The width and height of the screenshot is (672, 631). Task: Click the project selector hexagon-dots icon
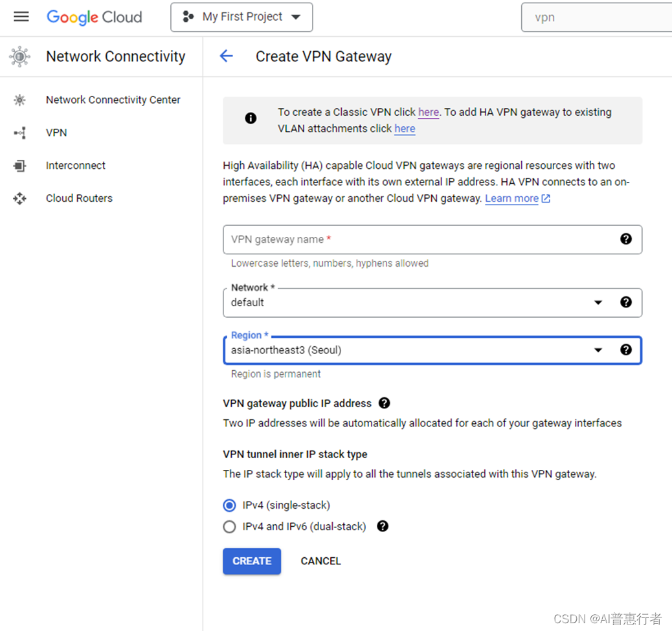click(188, 17)
